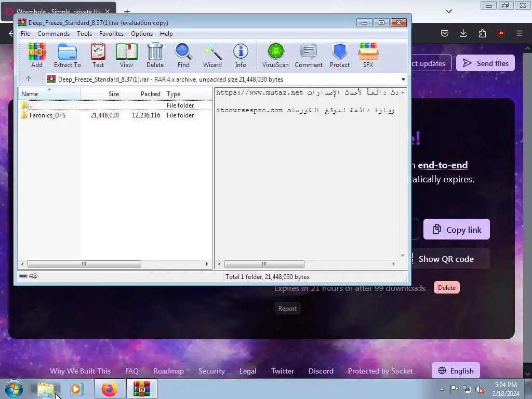Select the parent folder ".." row

115,105
